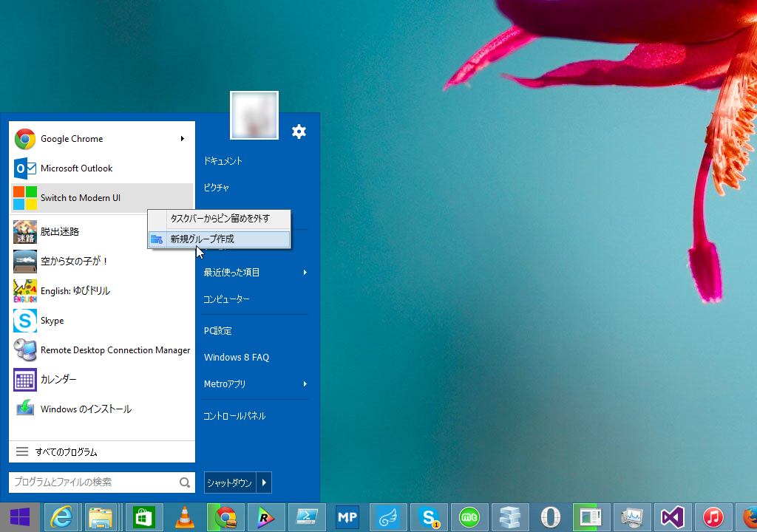
Task: Open the green newspaper app on the taskbar
Action: (x=591, y=517)
